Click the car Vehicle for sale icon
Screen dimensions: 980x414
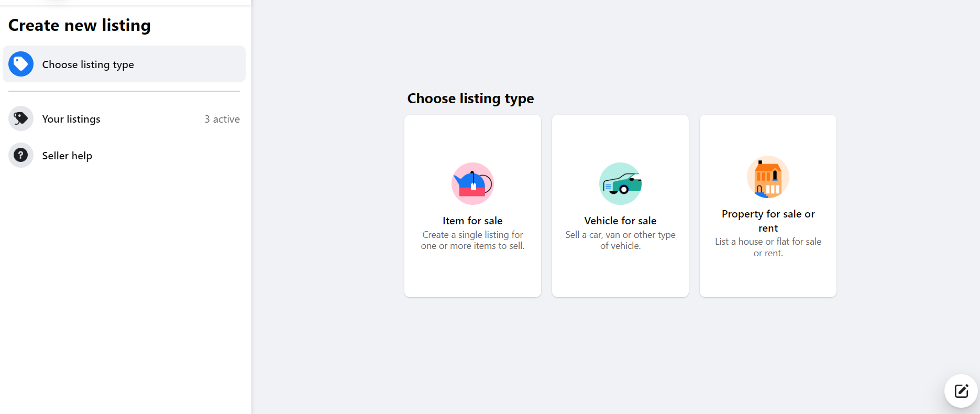[620, 183]
